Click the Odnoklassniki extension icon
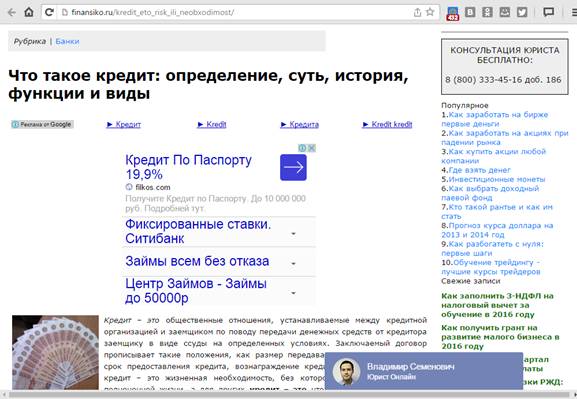577x399 pixels. click(x=487, y=13)
